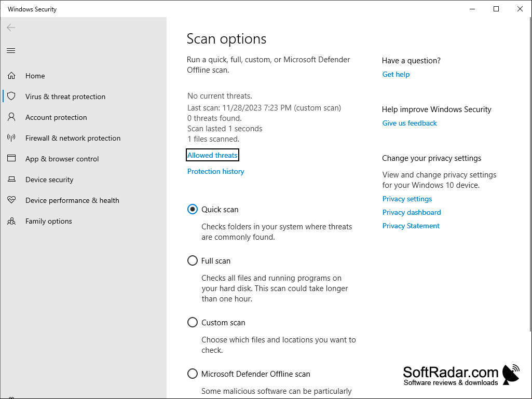Click the Family options people icon
This screenshot has width=532, height=399.
coord(11,221)
